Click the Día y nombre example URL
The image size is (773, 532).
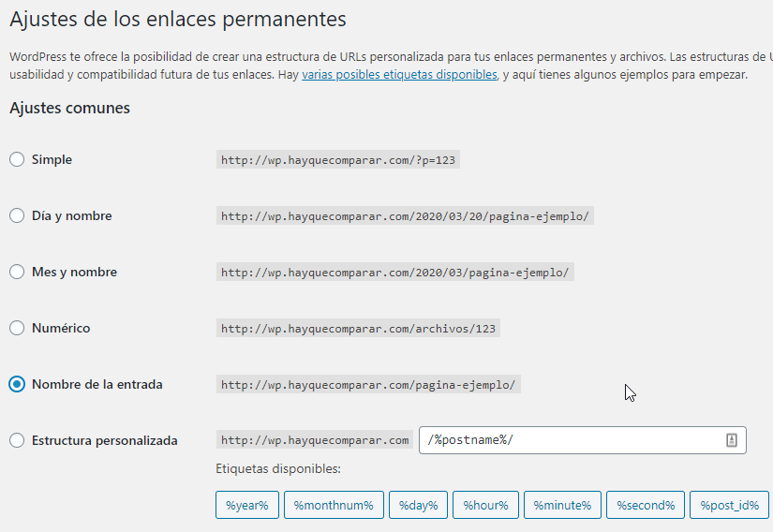click(x=405, y=216)
